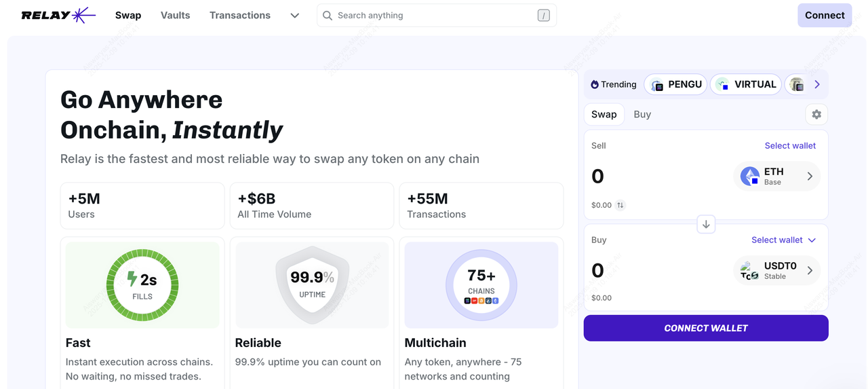Focus the Search anything input field

[434, 16]
